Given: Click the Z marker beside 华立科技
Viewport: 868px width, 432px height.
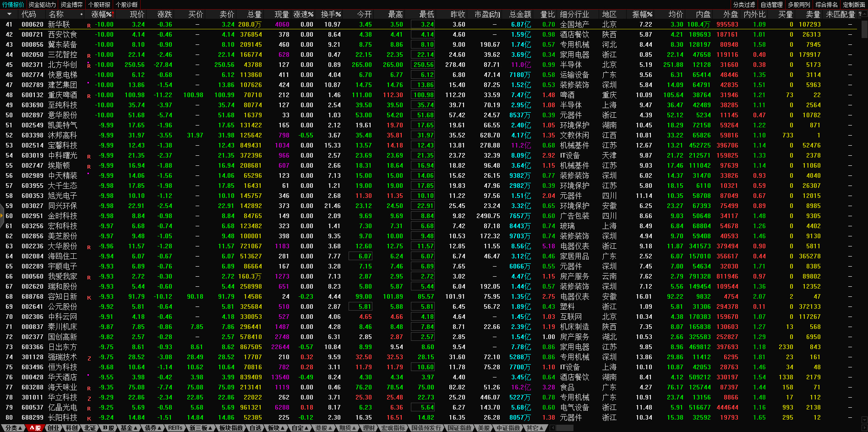Looking at the screenshot, I should [x=89, y=399].
